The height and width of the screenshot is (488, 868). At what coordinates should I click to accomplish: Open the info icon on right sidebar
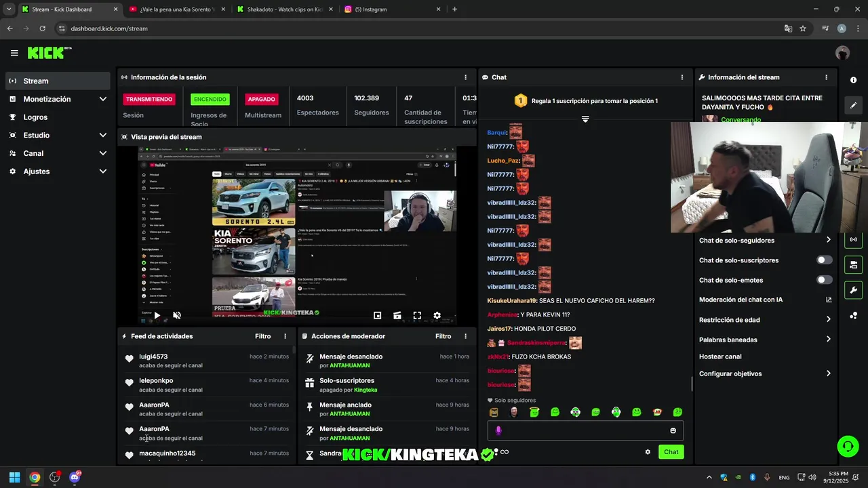coord(853,80)
